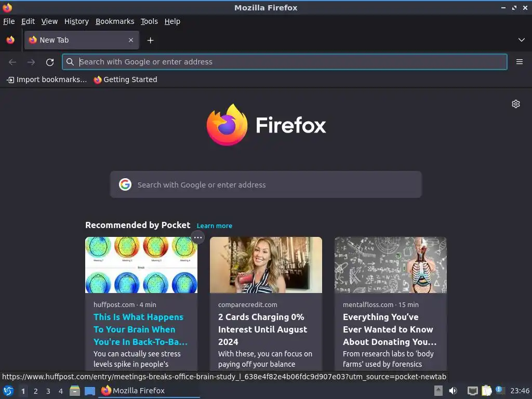Click the Firefox icon in title bar
Screen dimensions: 532x399
coord(7,7)
